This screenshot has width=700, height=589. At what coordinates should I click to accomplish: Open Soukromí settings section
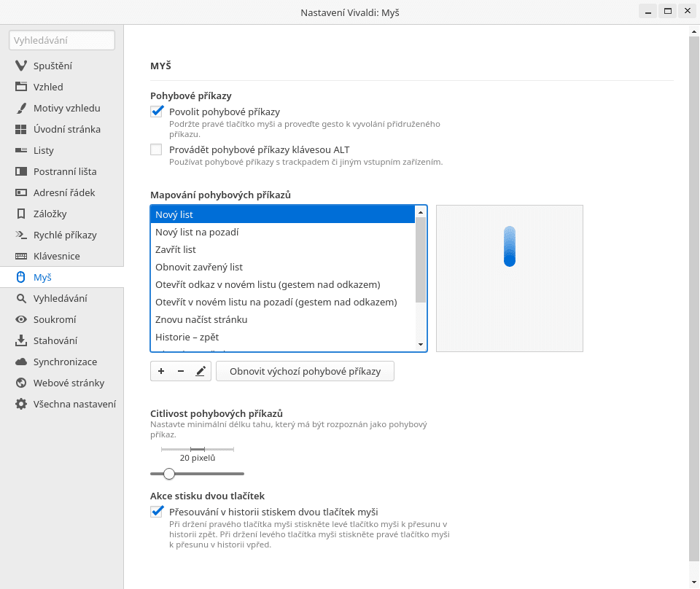pyautogui.click(x=61, y=319)
